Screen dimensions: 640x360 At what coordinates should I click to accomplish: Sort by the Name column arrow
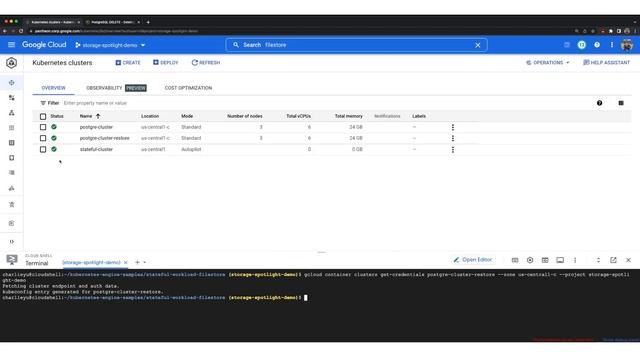click(98, 116)
